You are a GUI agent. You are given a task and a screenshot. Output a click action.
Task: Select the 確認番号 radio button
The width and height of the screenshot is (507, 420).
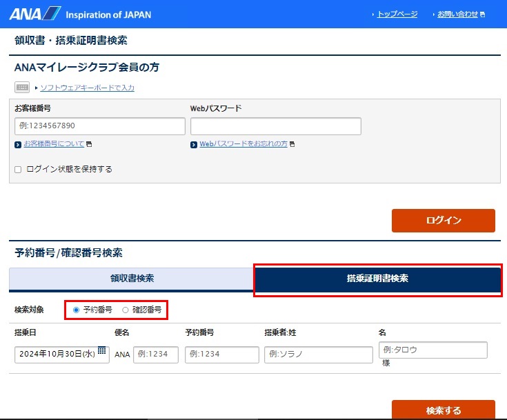click(125, 310)
